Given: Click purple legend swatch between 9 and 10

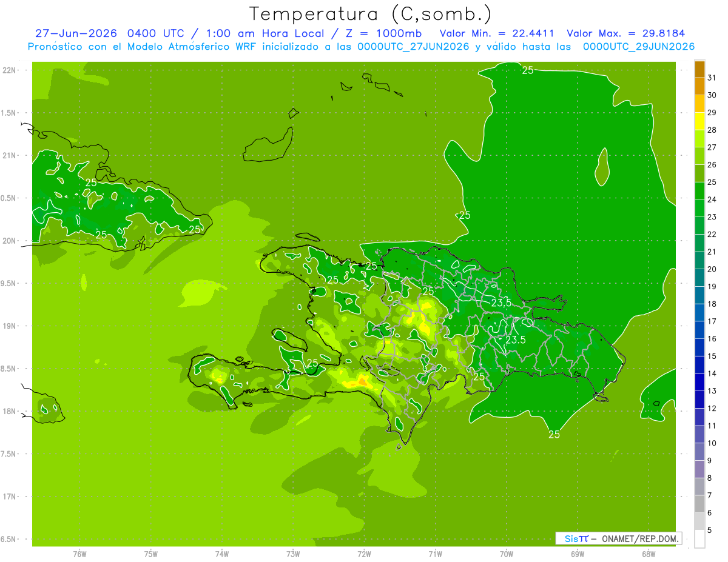Looking at the screenshot, I should (699, 452).
